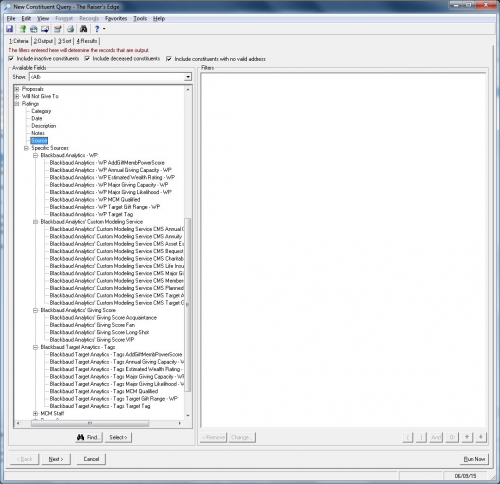
Task: Open the Help menu
Action: [x=159, y=18]
